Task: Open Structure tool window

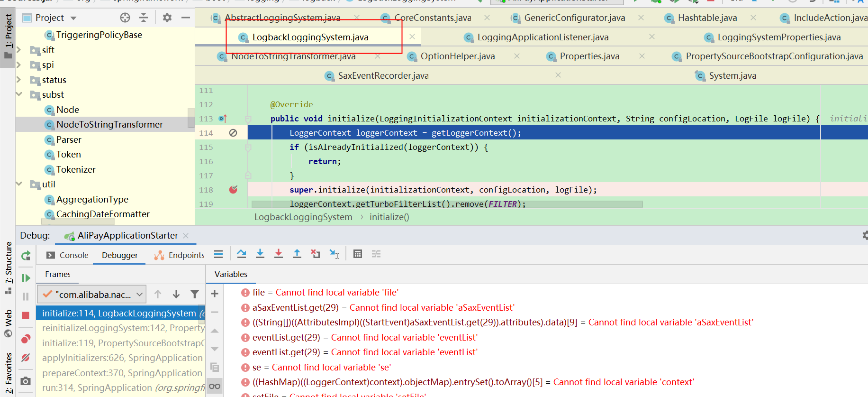Action: [x=8, y=267]
